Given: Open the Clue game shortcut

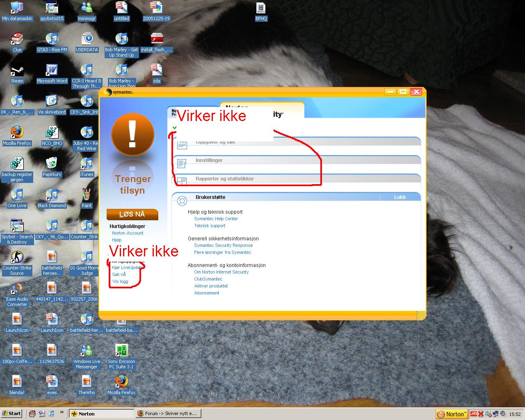Looking at the screenshot, I should pos(17,43).
